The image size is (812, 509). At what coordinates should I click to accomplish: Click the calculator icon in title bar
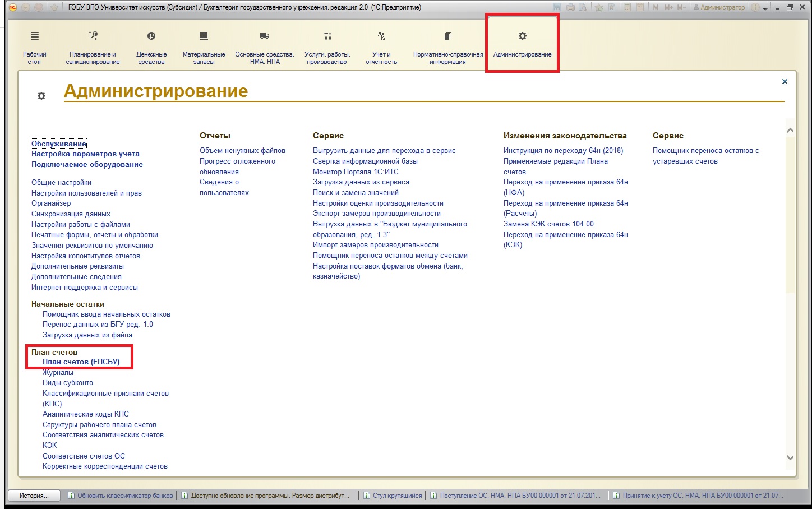(626, 7)
